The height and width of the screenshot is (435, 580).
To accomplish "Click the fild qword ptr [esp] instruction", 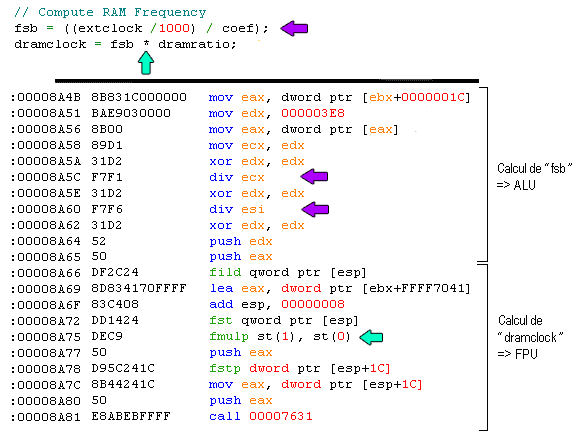I will coord(287,273).
